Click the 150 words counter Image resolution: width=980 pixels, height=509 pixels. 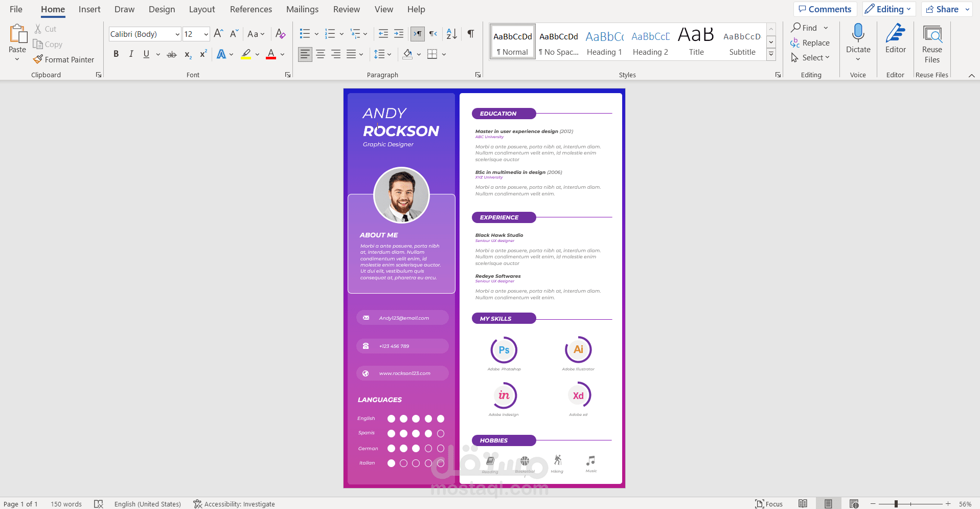[66, 504]
